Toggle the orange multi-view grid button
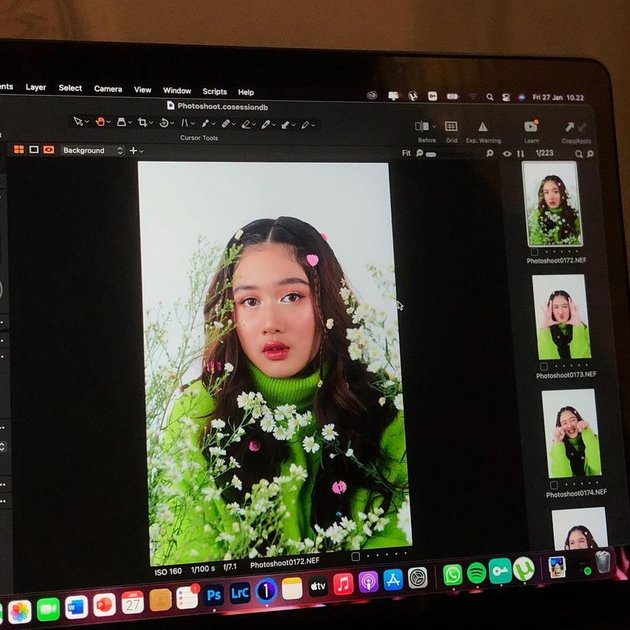 pyautogui.click(x=19, y=149)
